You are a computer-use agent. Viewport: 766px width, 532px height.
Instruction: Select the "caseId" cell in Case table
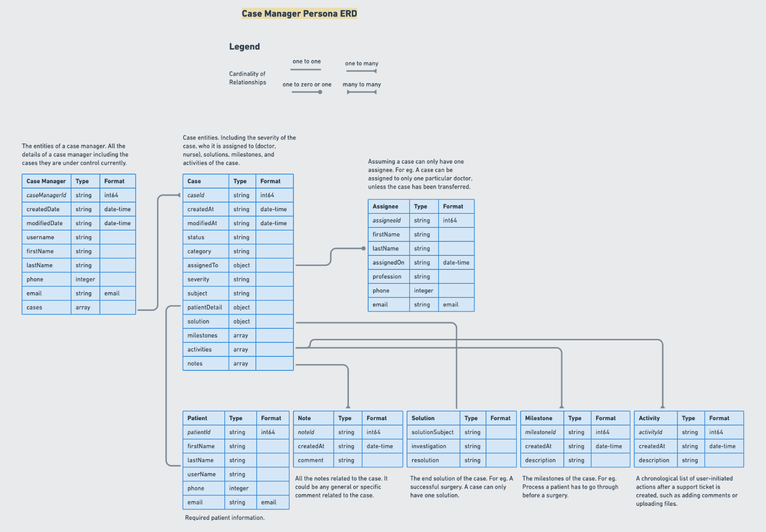[206, 195]
